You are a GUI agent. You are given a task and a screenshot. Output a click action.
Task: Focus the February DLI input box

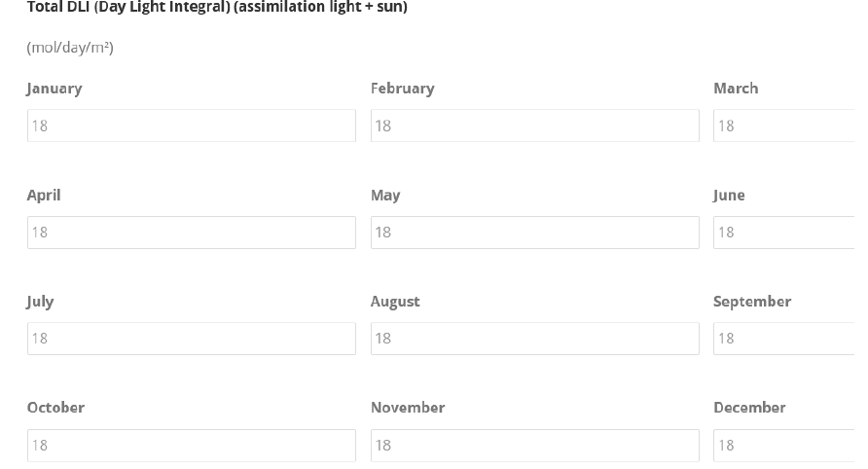[534, 126]
